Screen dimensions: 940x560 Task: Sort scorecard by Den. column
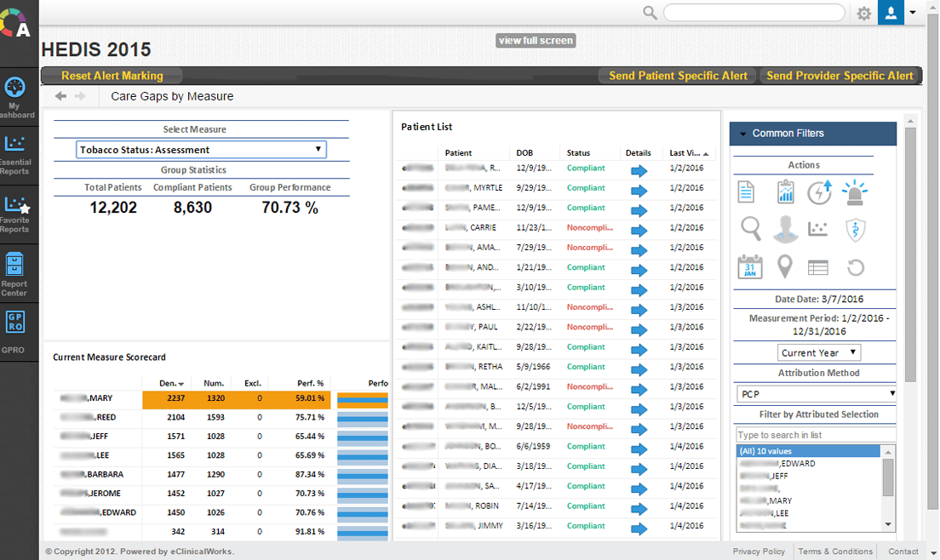pos(171,383)
